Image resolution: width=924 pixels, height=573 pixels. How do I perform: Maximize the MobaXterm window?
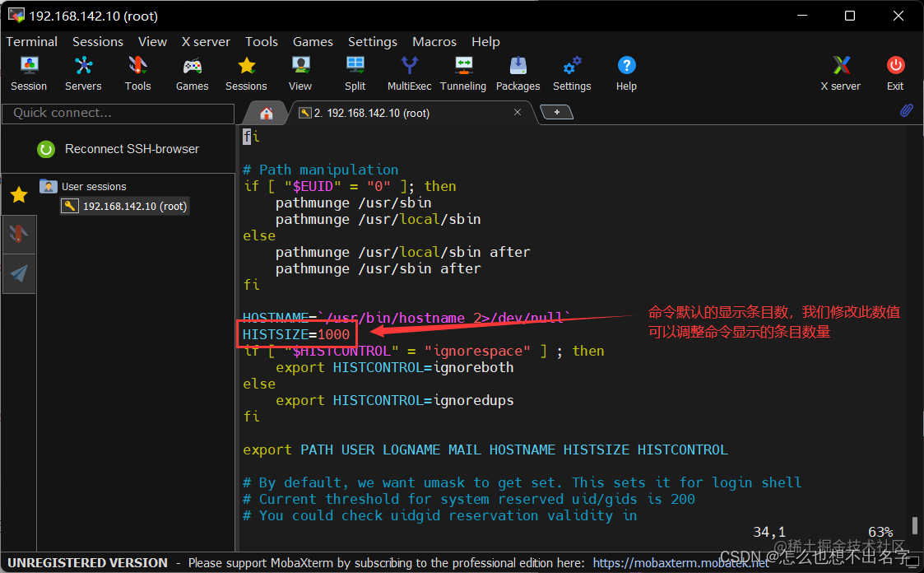point(850,16)
